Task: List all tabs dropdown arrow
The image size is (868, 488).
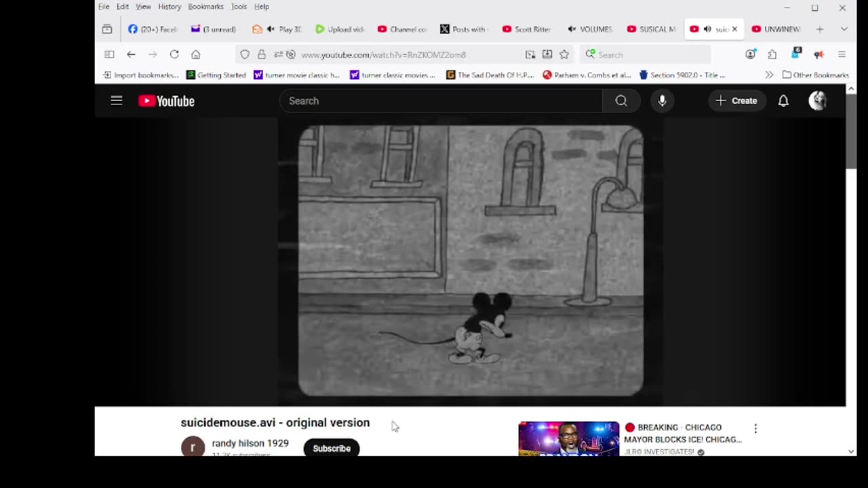Action: click(x=844, y=29)
